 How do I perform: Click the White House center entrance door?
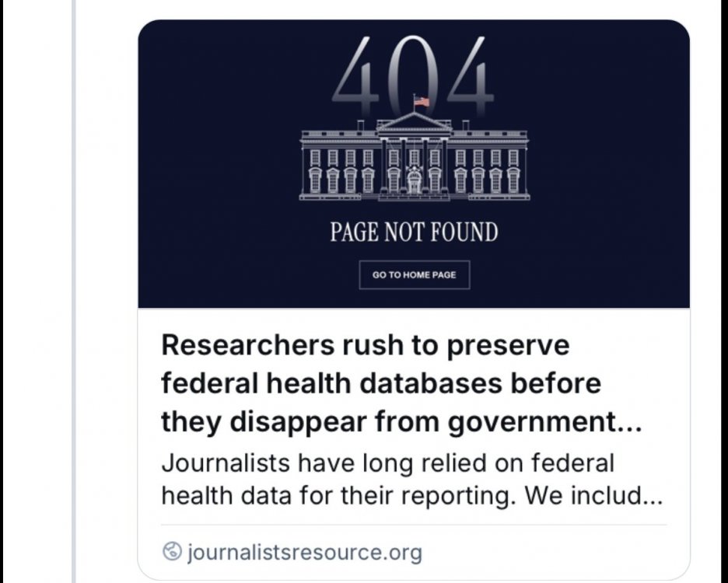coord(414,184)
